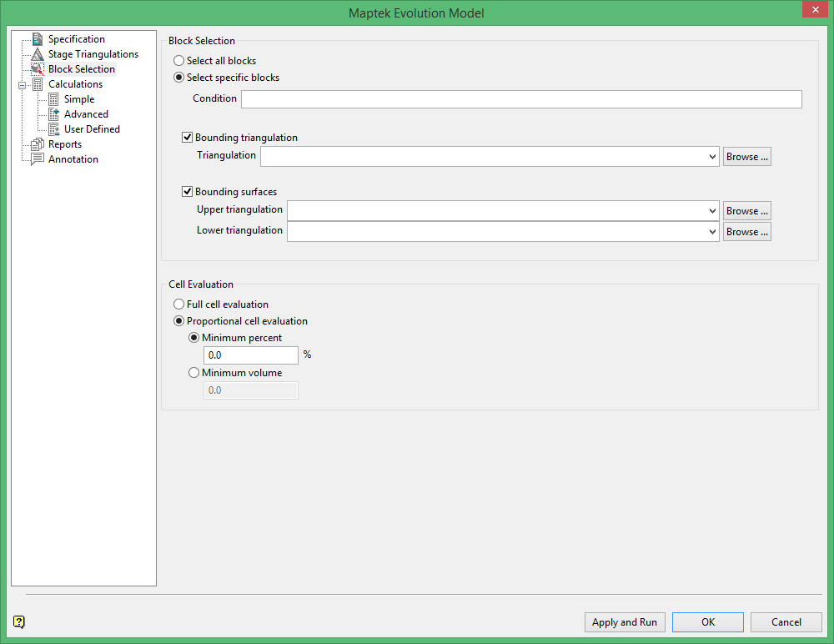Open the Triangulation dropdown list

coord(711,157)
